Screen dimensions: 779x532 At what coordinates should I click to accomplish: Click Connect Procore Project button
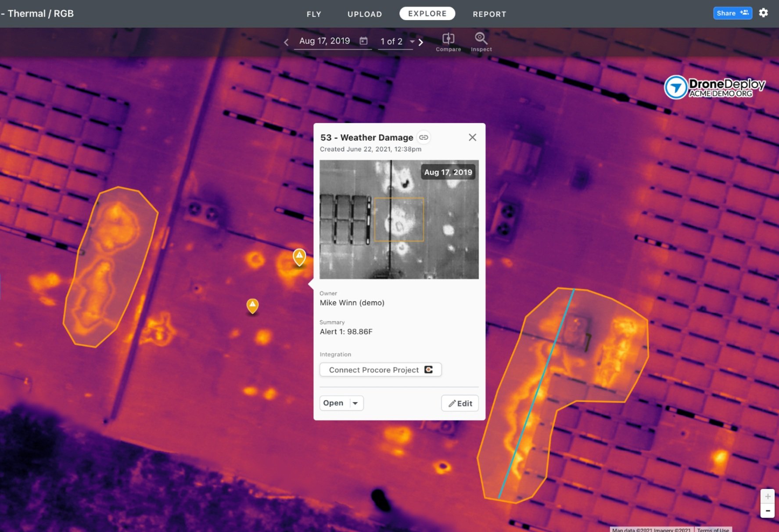click(x=381, y=370)
